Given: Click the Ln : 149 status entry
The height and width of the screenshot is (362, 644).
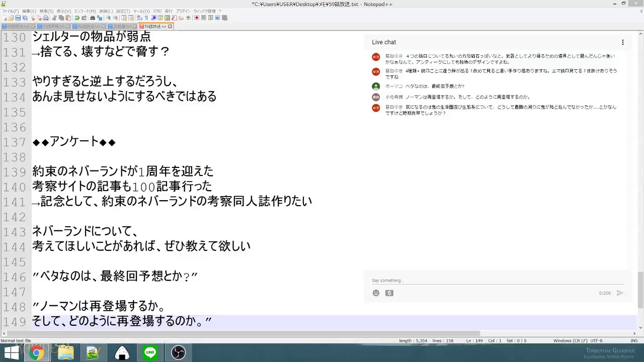Looking at the screenshot, I should [x=475, y=341].
